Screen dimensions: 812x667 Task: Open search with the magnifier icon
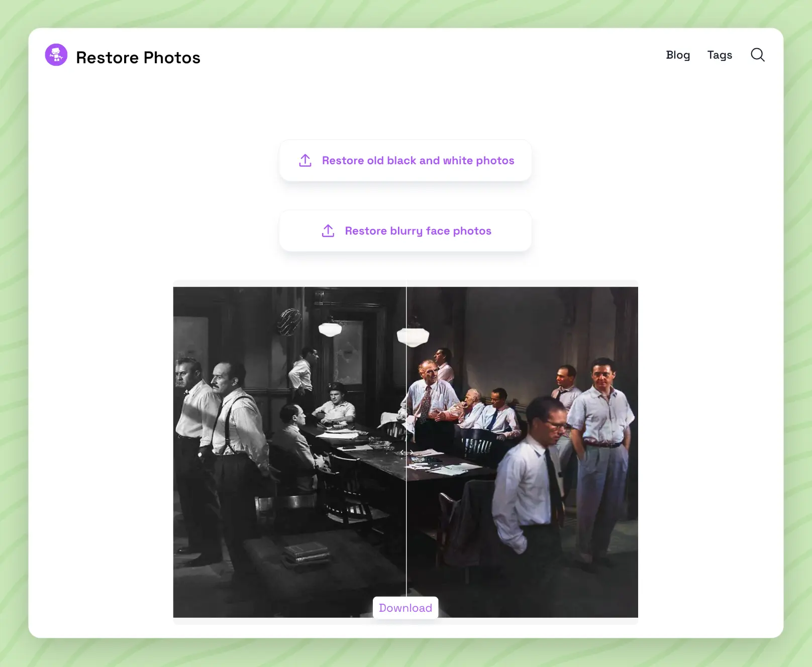(x=758, y=55)
